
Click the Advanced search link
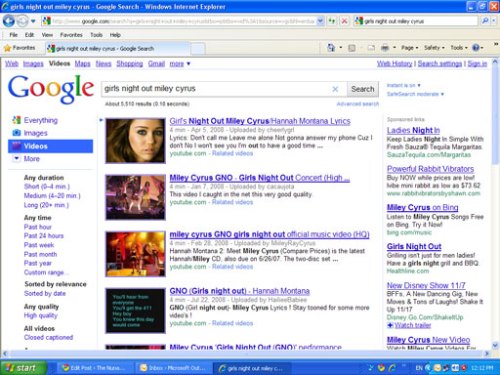357,104
